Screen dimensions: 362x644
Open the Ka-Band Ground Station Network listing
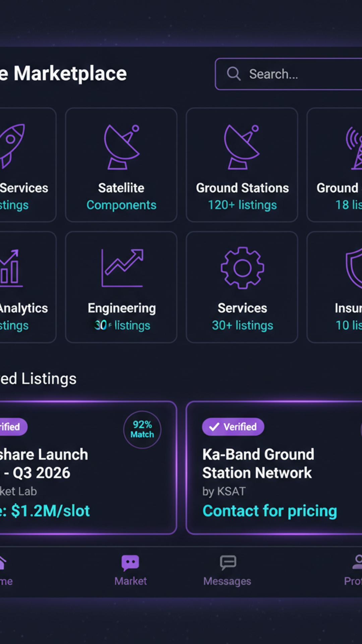click(x=258, y=464)
